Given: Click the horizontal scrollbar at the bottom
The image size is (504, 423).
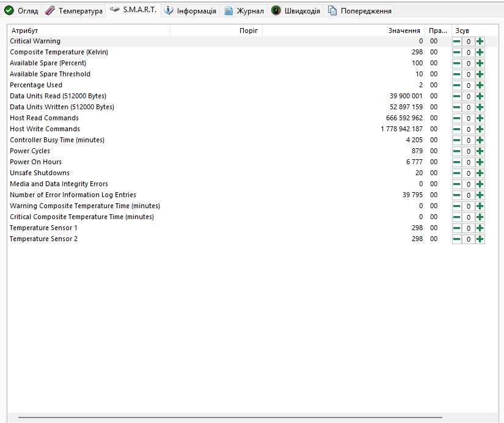Looking at the screenshot, I should tap(230, 418).
